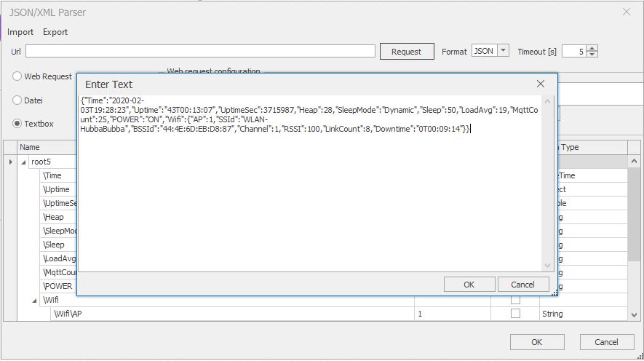The image size is (644, 361).
Task: Toggle the checkbox in the \Wifi\AP row
Action: click(x=515, y=314)
